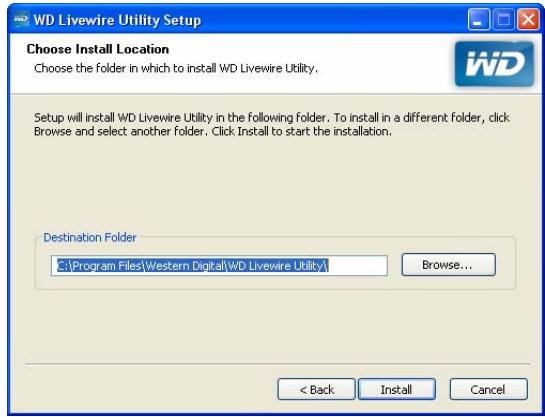The height and width of the screenshot is (417, 545).
Task: Go back with the < Back button
Action: (316, 389)
